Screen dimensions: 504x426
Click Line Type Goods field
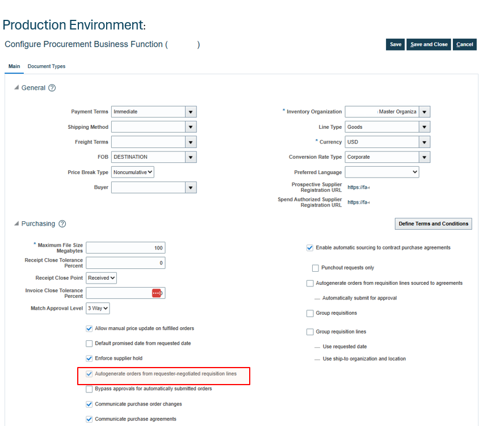(x=382, y=127)
